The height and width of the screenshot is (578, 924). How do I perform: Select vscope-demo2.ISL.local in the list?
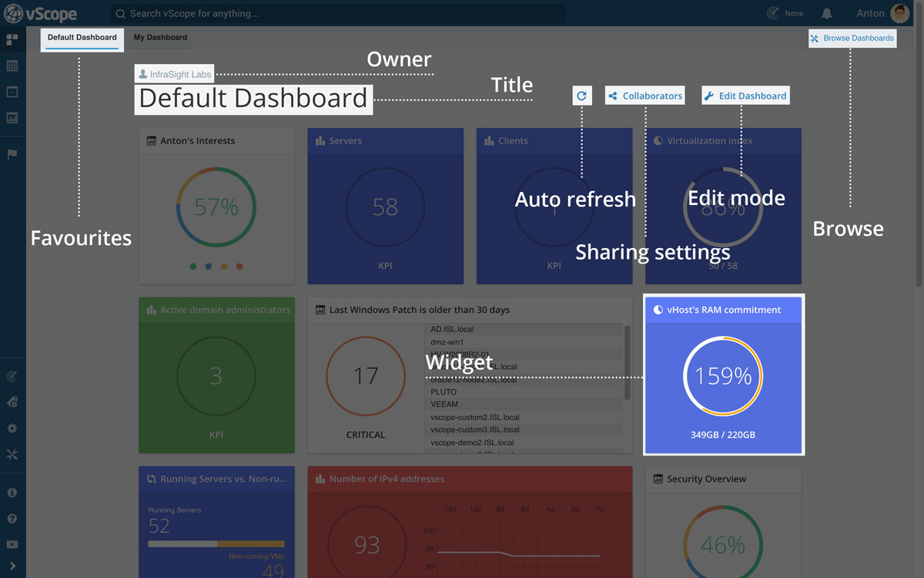[472, 442]
